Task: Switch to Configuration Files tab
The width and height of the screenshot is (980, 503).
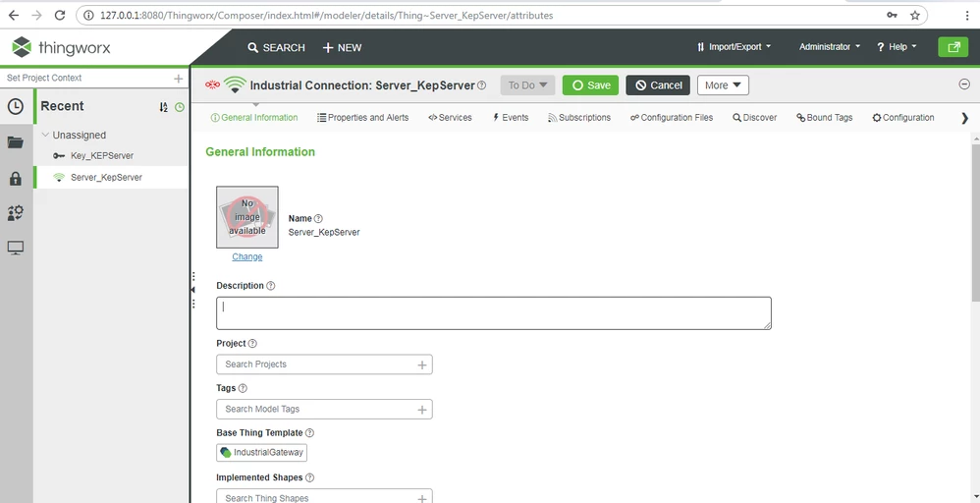Action: 672,118
